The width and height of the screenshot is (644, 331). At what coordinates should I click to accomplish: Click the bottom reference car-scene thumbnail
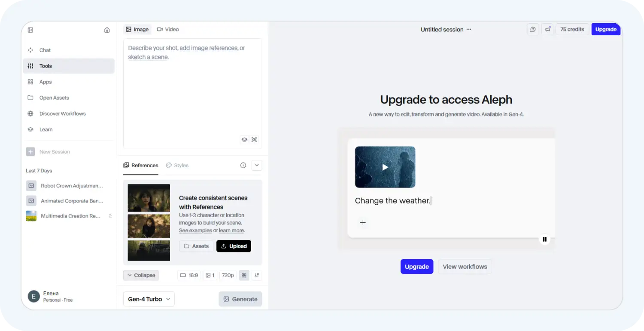tap(149, 250)
